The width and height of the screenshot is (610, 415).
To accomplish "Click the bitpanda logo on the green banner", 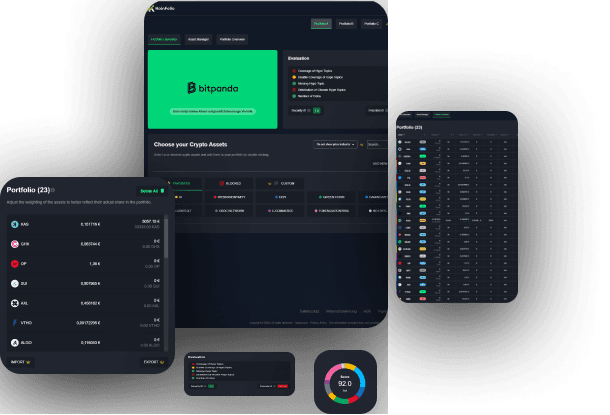I will [212, 88].
